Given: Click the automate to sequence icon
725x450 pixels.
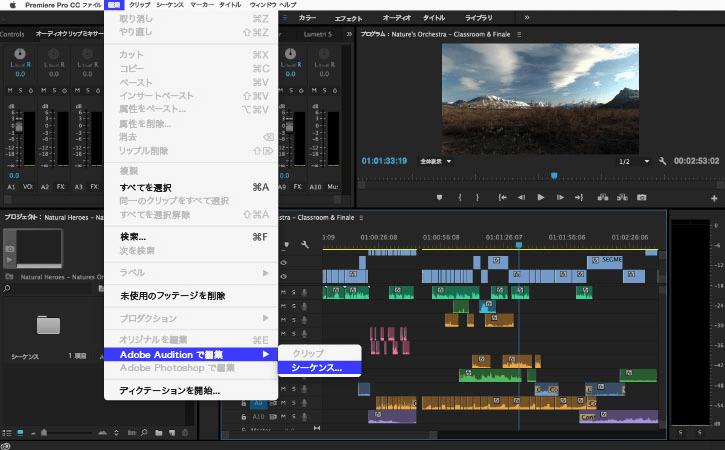Looking at the screenshot, I should pos(131,433).
